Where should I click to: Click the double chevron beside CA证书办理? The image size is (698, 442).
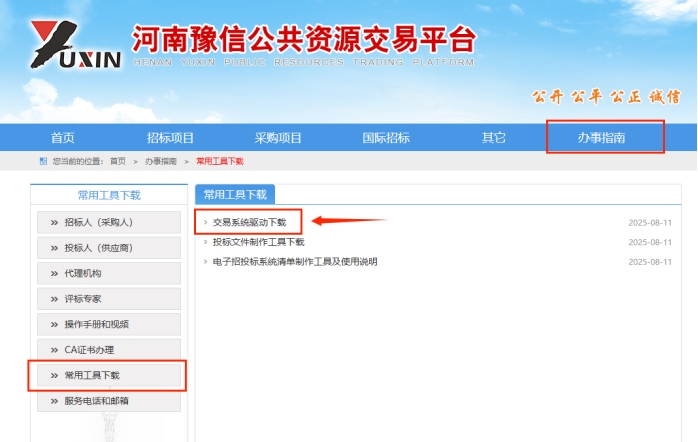[x=52, y=350]
